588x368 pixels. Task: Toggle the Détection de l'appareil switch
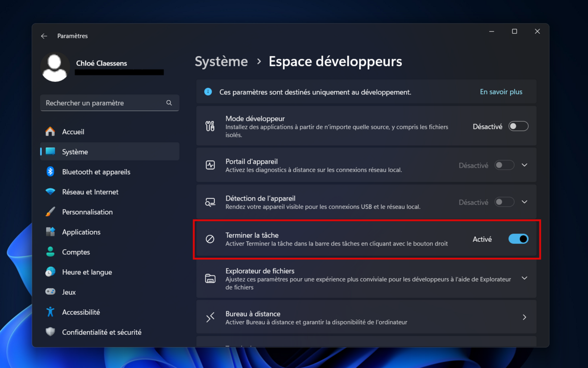[x=504, y=202]
